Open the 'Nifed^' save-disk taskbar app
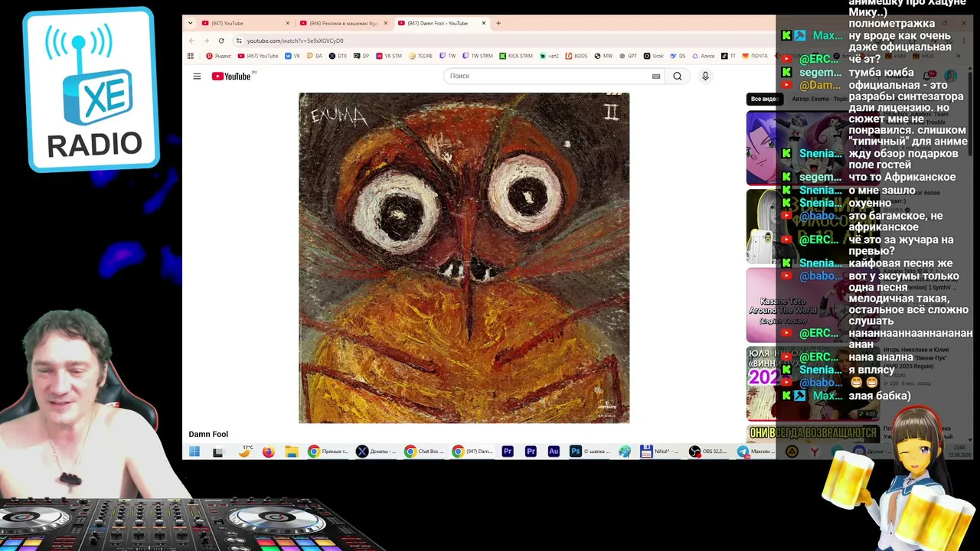This screenshot has height=551, width=980. click(x=661, y=452)
